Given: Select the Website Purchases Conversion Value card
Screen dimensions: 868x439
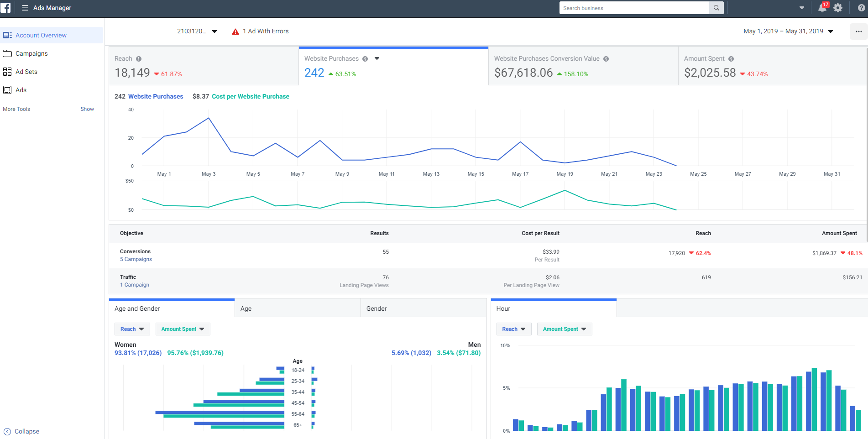Looking at the screenshot, I should 583,66.
